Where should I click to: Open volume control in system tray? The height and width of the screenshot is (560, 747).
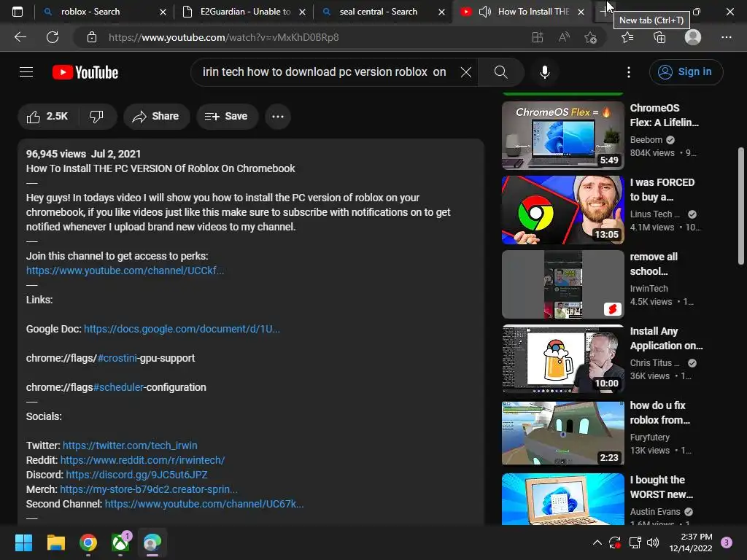[x=653, y=542]
